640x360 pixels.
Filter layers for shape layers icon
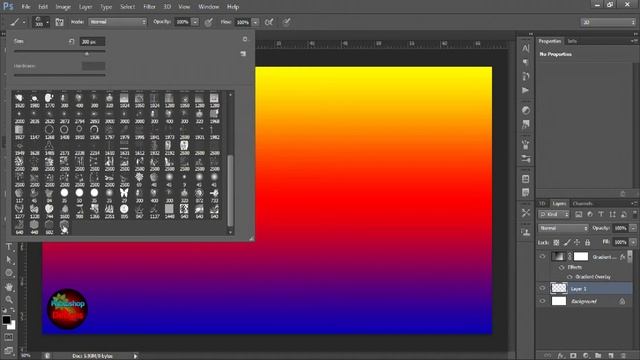[x=612, y=214]
